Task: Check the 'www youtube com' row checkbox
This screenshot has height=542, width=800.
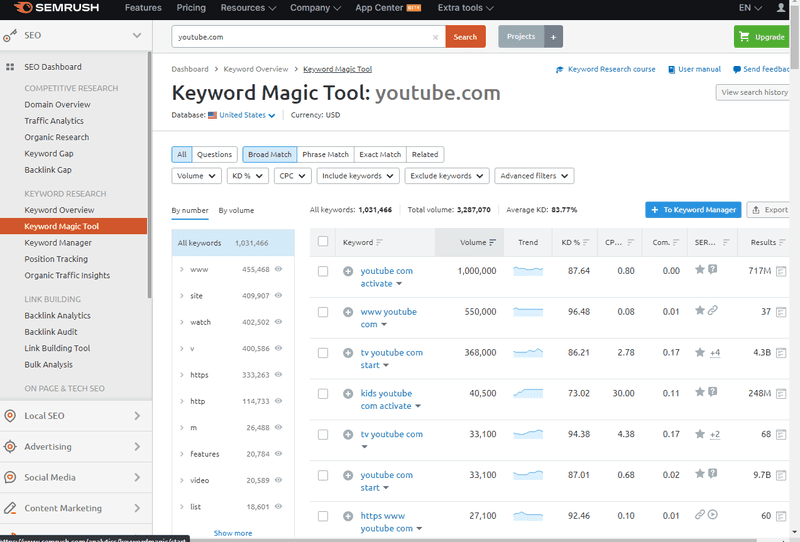Action: coord(323,312)
